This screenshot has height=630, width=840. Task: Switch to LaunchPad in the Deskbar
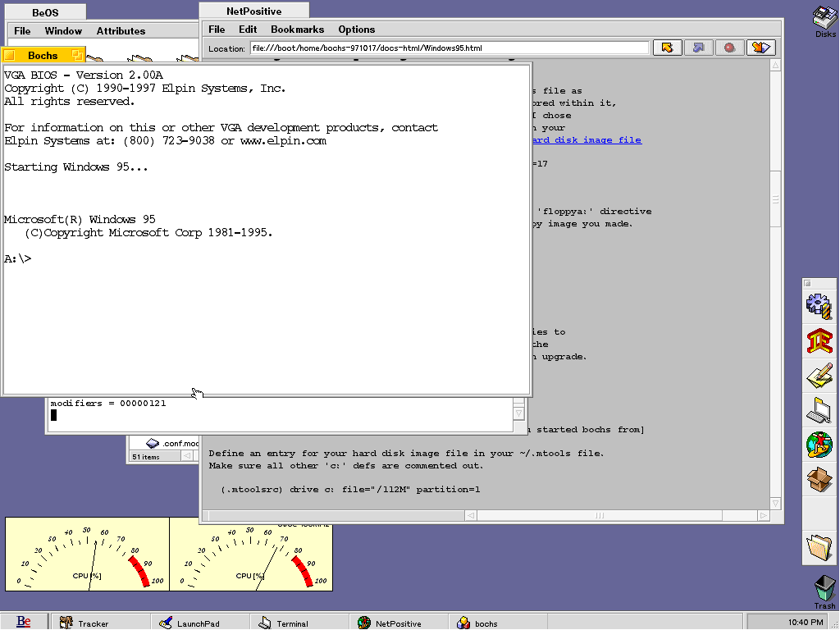[199, 623]
